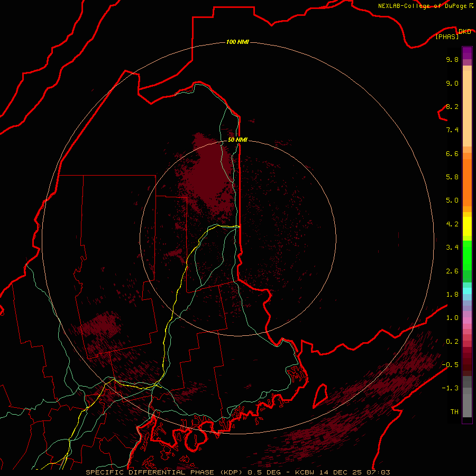Click the KCBW 14 DEC 25 07:03 timestamp
Image resolution: width=476 pixels, height=476 pixels.
[x=342, y=472]
